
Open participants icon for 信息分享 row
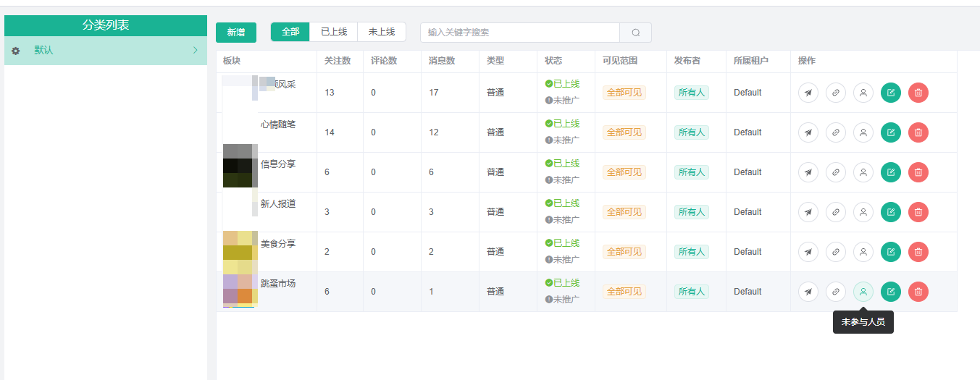coord(863,172)
